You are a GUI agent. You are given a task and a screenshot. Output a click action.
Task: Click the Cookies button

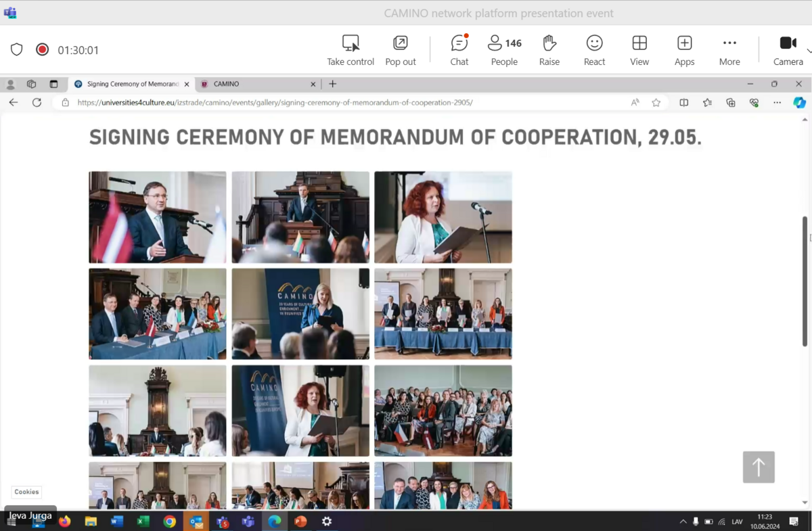[x=26, y=492]
